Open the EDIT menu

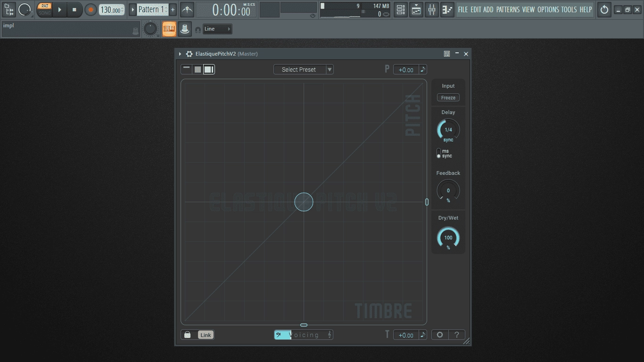pyautogui.click(x=476, y=9)
